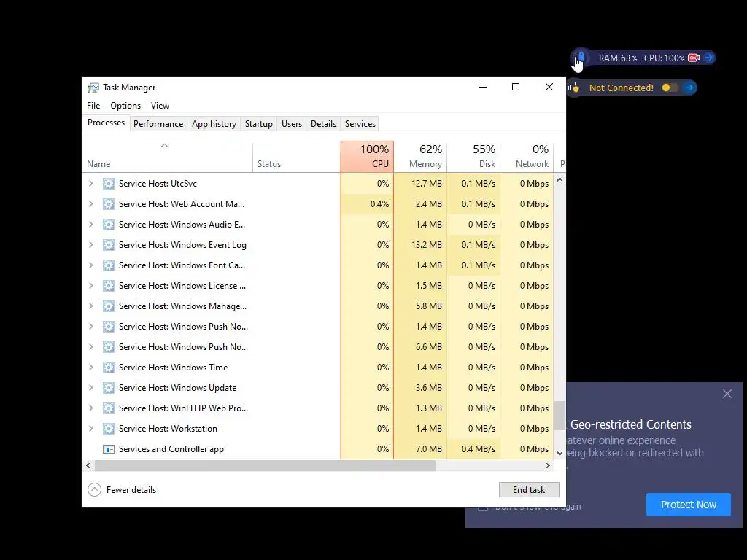Select the Processes tab
747x560 pixels.
click(106, 122)
